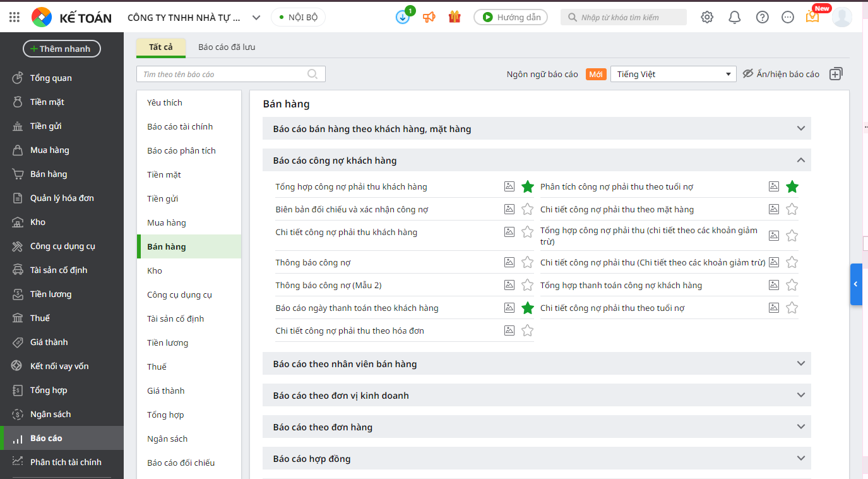Open Công cụ dụng cụ in dark sidebar
Image resolution: width=868 pixels, height=479 pixels.
(x=62, y=246)
